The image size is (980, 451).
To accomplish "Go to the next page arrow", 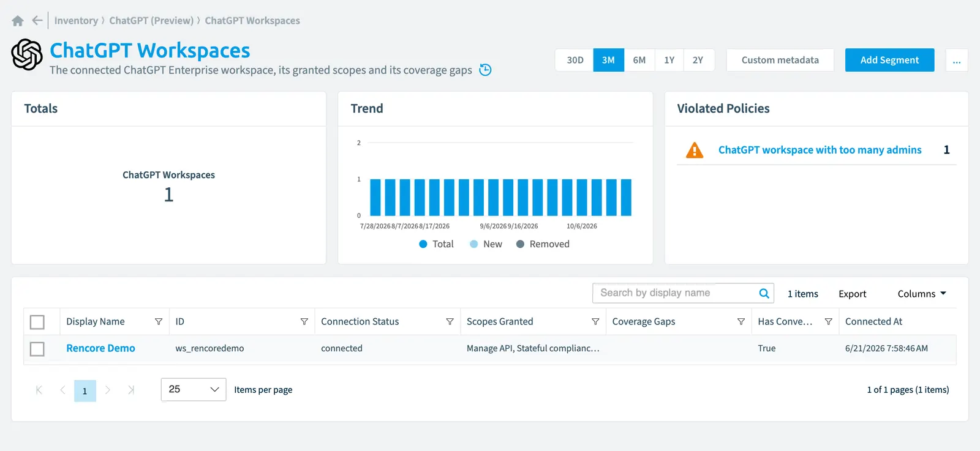I will (x=108, y=390).
